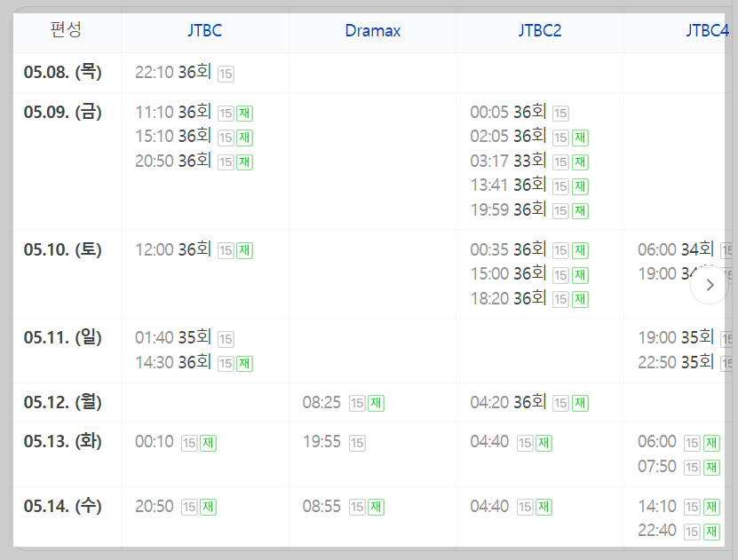
Task: Click the 재 badge on JTBC2 04:20 36회 entry
Action: click(x=578, y=403)
